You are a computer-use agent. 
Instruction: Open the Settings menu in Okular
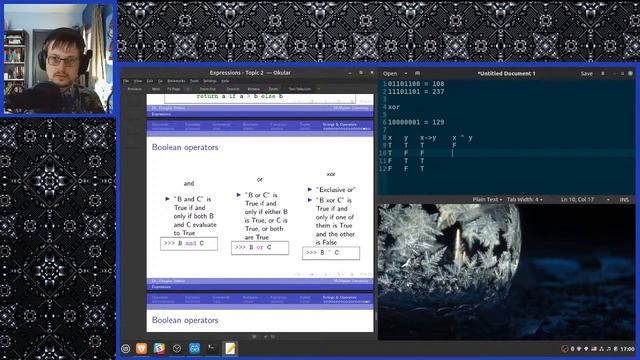coord(210,81)
